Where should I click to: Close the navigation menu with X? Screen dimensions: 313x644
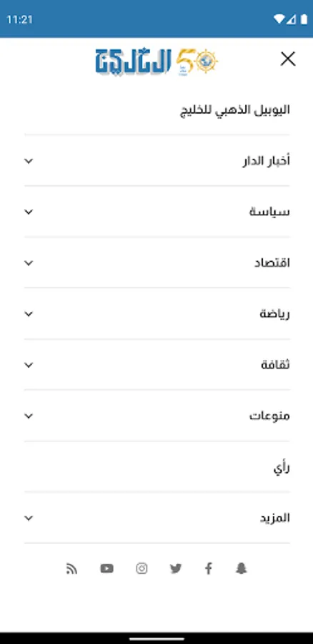(288, 59)
